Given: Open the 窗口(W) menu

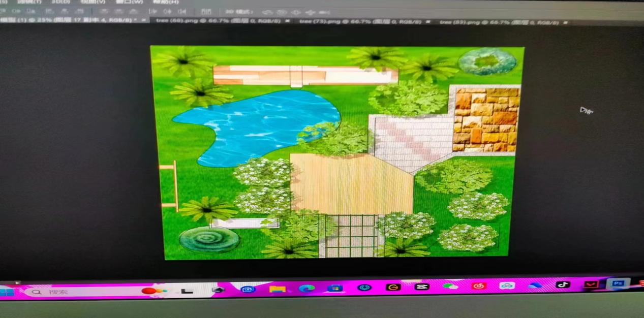Looking at the screenshot, I should pos(129,2).
